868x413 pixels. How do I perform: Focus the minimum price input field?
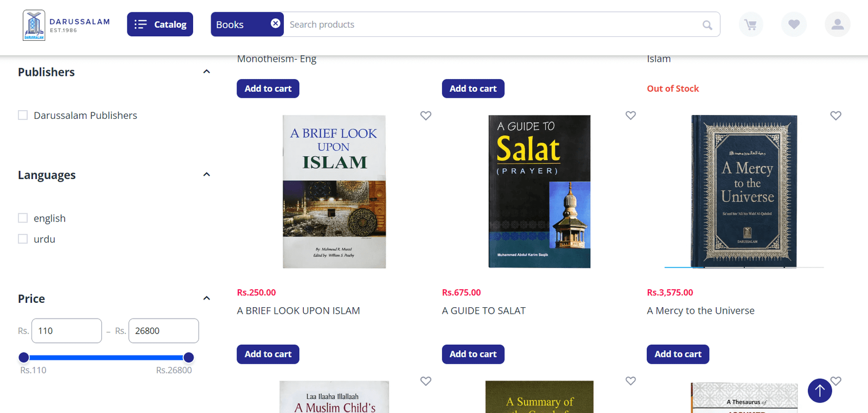coord(67,331)
